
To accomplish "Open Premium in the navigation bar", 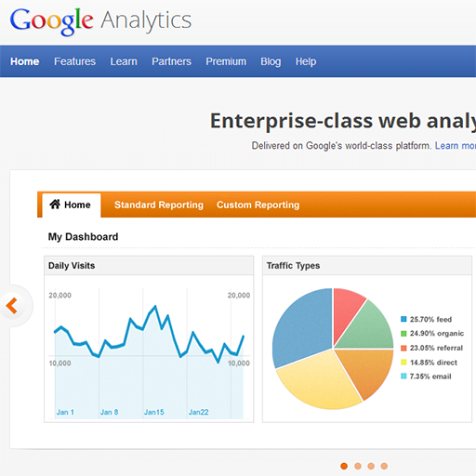I will (x=226, y=61).
